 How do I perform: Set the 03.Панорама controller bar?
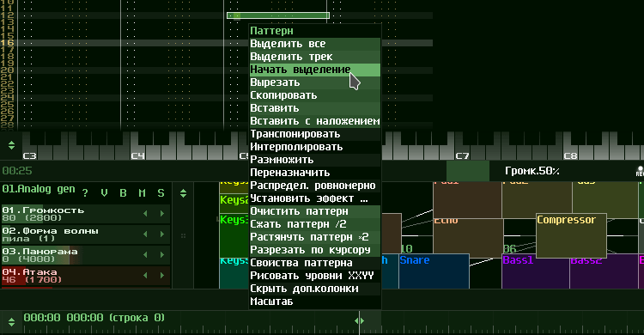pos(85,255)
